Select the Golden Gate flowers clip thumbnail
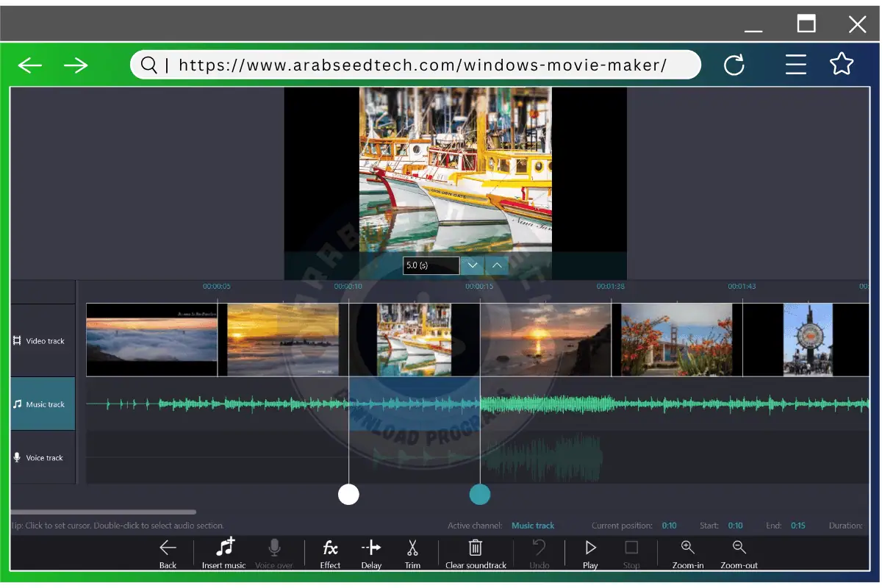 click(676, 340)
